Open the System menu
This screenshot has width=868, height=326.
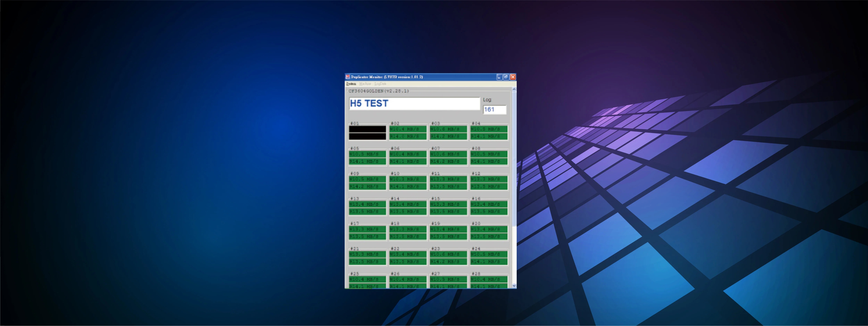coord(351,84)
